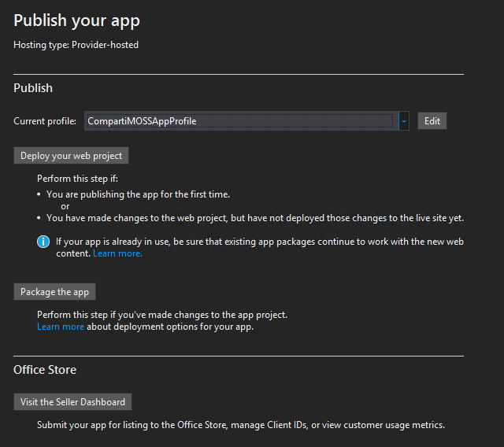Click the 'Perform this step if:' text
The width and height of the screenshot is (504, 447).
[x=77, y=179]
